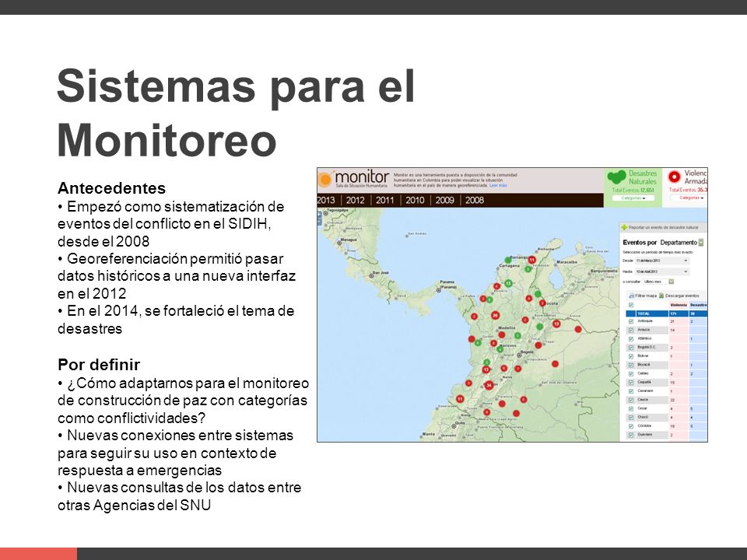Click the Córdoba department name
This screenshot has height=560, width=747.
point(644,426)
